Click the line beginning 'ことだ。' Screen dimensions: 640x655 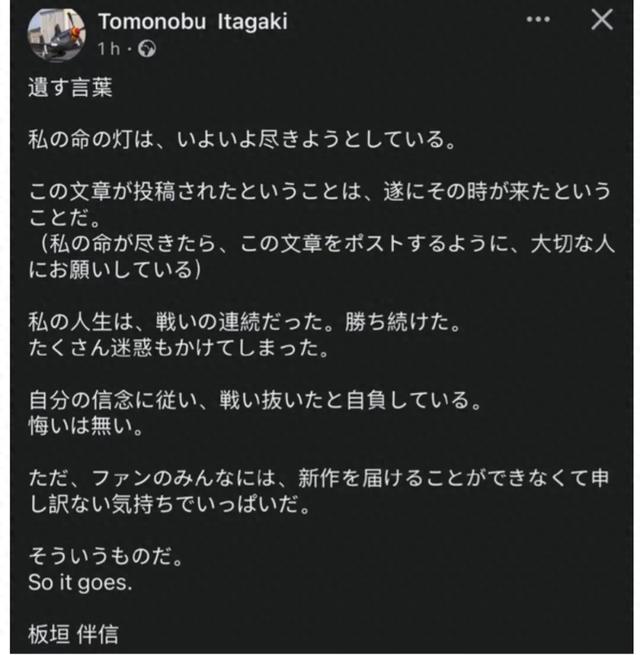(x=58, y=218)
